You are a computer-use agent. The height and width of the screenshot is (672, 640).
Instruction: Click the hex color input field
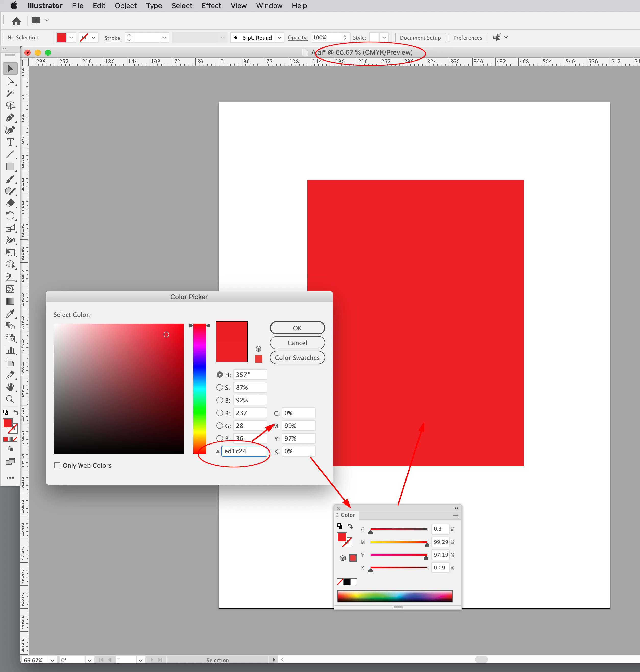tap(244, 451)
